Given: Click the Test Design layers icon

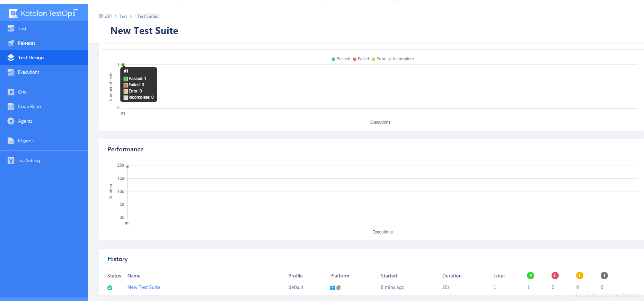Looking at the screenshot, I should click(x=11, y=58).
